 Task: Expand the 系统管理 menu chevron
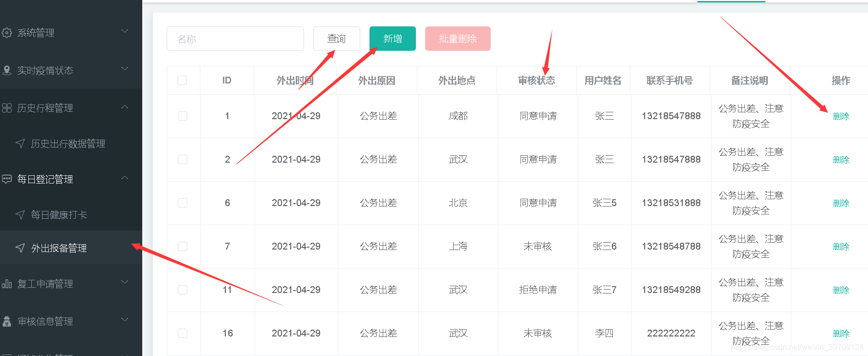point(125,32)
